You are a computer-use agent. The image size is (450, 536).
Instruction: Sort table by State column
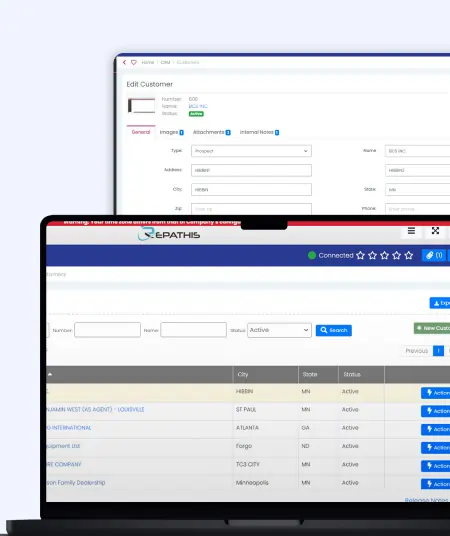pyautogui.click(x=310, y=375)
